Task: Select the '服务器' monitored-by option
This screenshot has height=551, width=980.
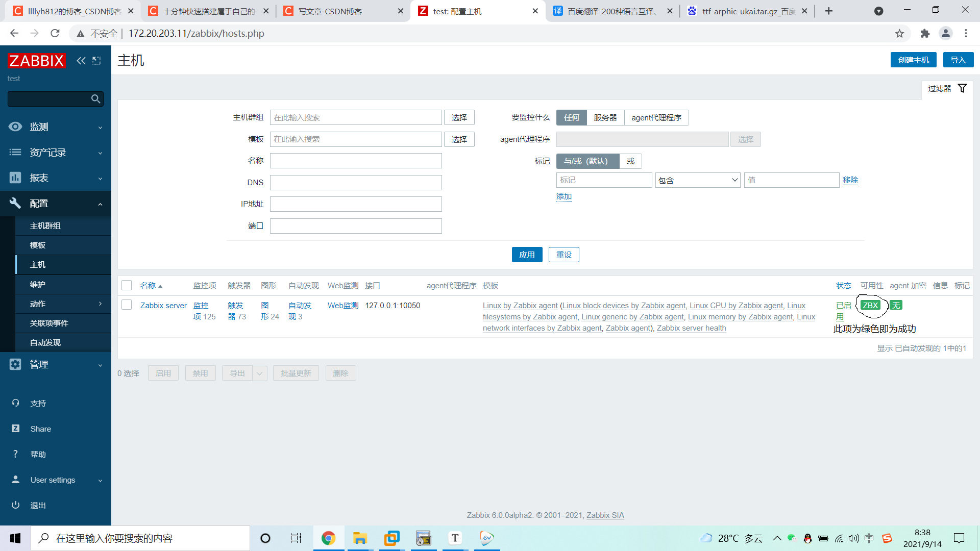Action: point(605,118)
